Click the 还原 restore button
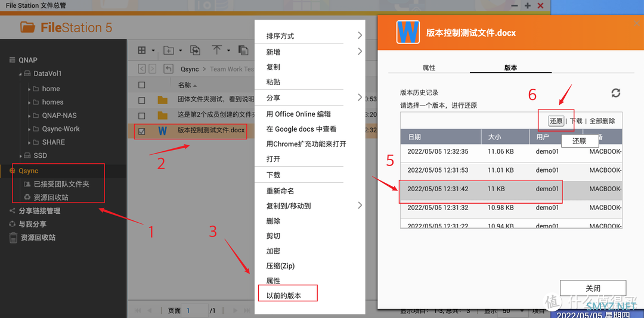This screenshot has width=644, height=318. point(556,121)
